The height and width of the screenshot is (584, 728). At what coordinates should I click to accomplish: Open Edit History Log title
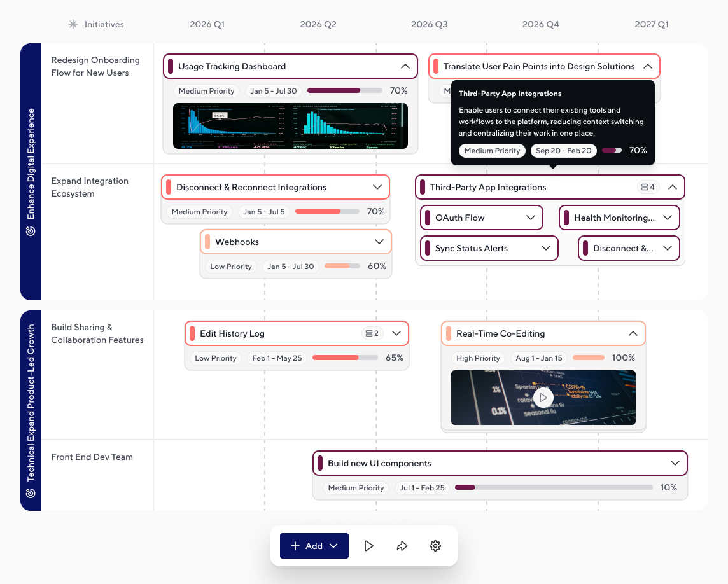point(232,333)
